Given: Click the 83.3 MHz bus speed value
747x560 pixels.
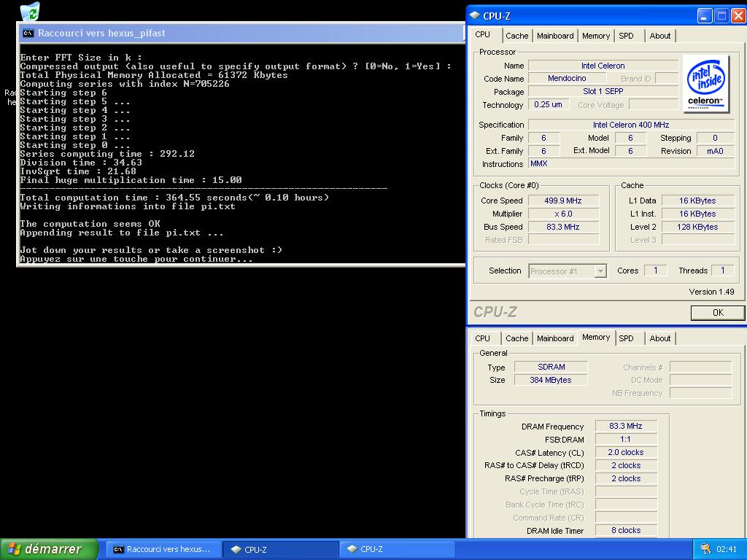Looking at the screenshot, I should pyautogui.click(x=563, y=227).
